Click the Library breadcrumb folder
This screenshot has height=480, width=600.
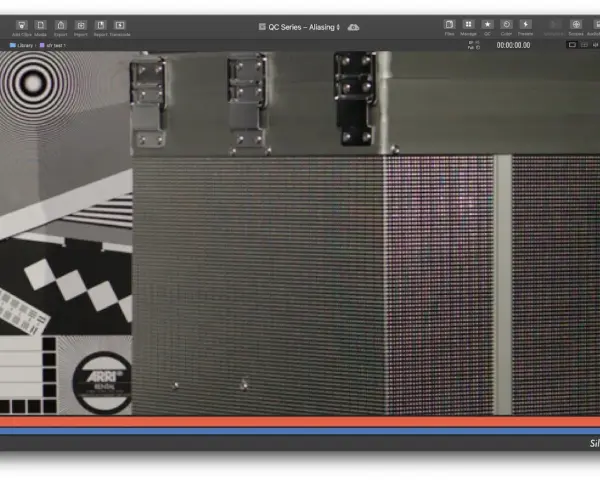[x=21, y=45]
